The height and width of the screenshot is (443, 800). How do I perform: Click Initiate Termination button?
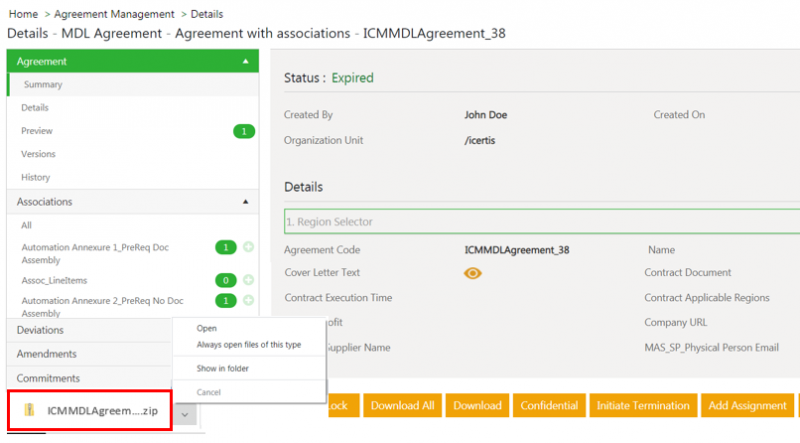[643, 405]
